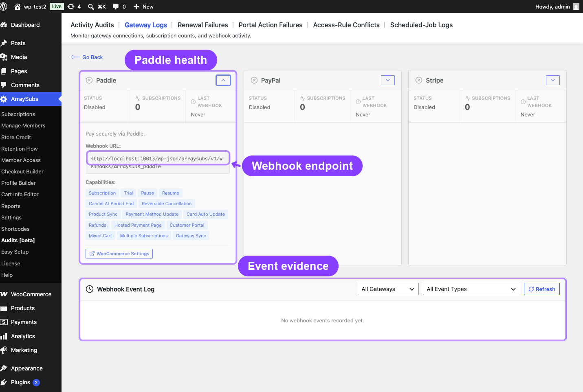Image resolution: width=583 pixels, height=392 pixels.
Task: Open Access-Rule Conflicts tab
Action: [x=346, y=25]
